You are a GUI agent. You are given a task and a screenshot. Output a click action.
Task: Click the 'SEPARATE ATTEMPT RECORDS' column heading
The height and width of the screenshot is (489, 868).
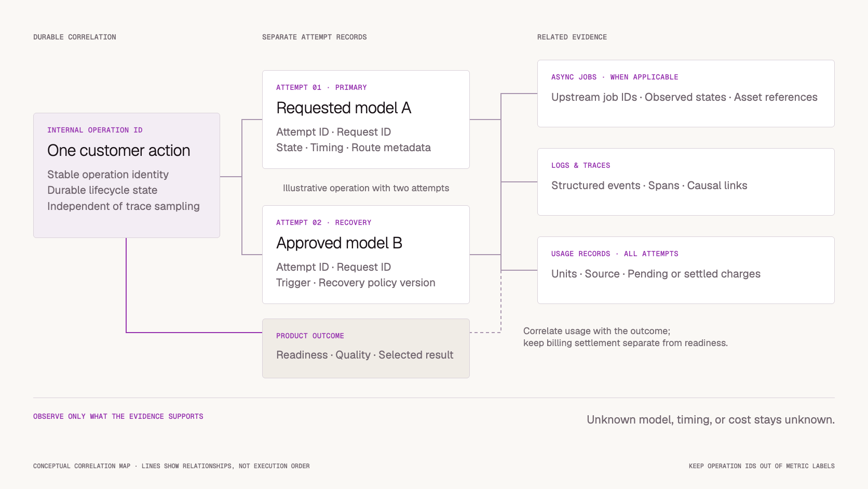tap(314, 37)
